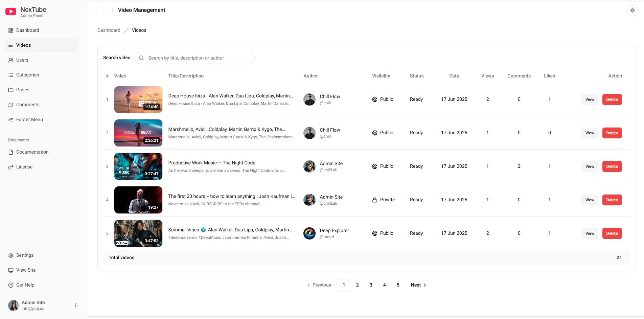Image resolution: width=644 pixels, height=319 pixels.
Task: Delete the Josh Kaufman TEDx video
Action: tap(612, 200)
